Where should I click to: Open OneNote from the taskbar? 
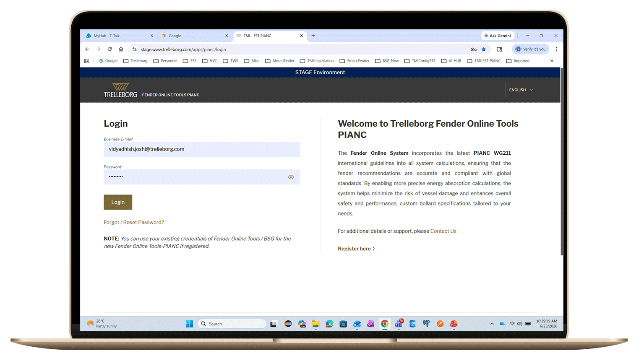pyautogui.click(x=371, y=324)
